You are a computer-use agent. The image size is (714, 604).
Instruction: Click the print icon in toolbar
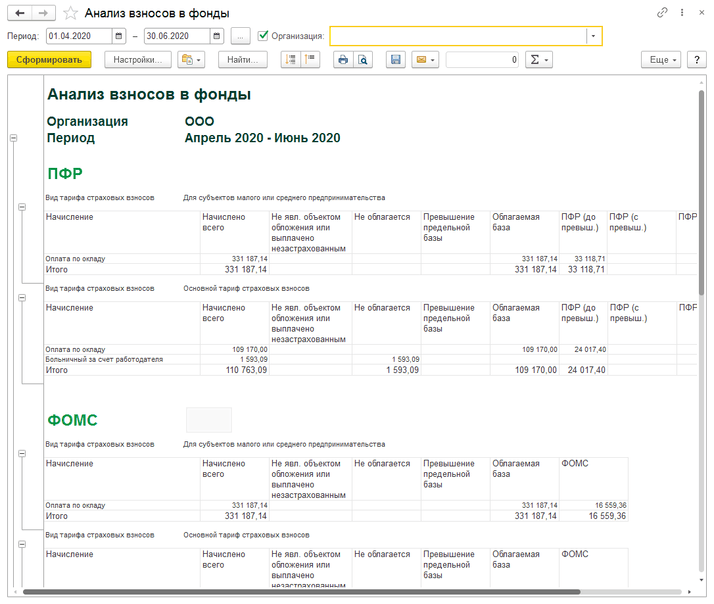pyautogui.click(x=342, y=60)
